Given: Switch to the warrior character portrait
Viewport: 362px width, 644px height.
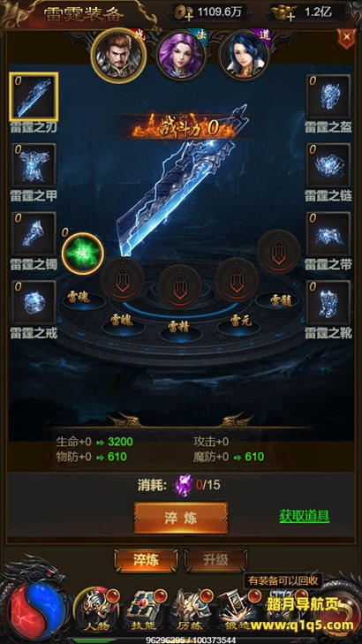Looking at the screenshot, I should 118,56.
